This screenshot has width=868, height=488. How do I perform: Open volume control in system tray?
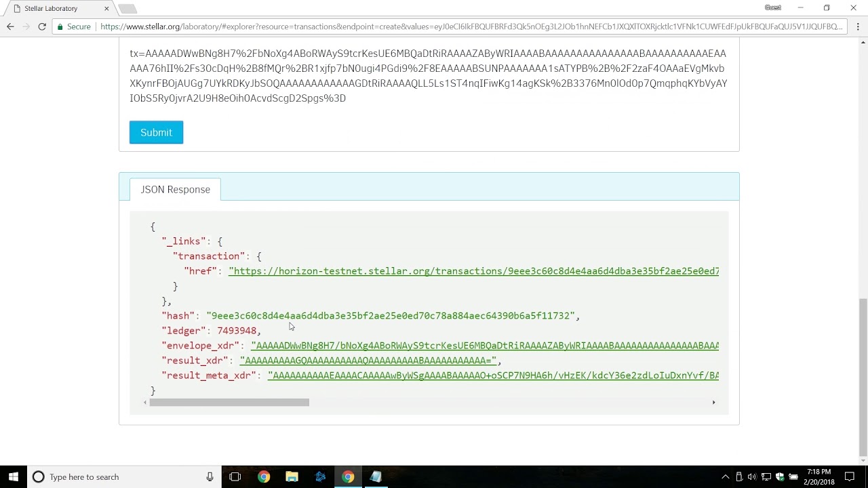click(x=752, y=476)
